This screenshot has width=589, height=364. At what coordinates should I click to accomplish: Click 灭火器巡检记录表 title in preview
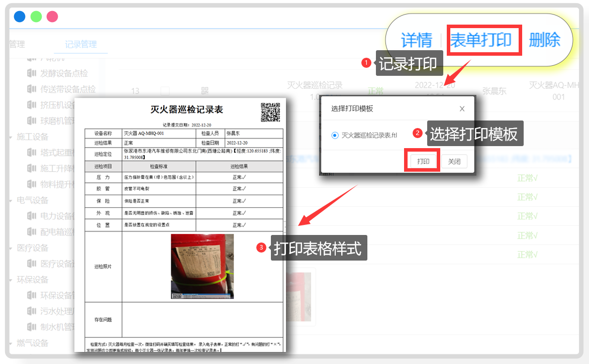pyautogui.click(x=186, y=109)
